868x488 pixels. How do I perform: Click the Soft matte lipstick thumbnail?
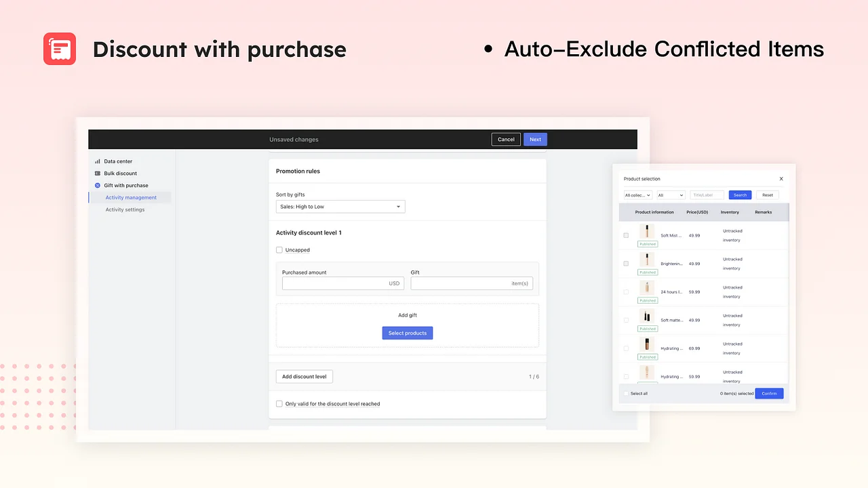pyautogui.click(x=647, y=316)
